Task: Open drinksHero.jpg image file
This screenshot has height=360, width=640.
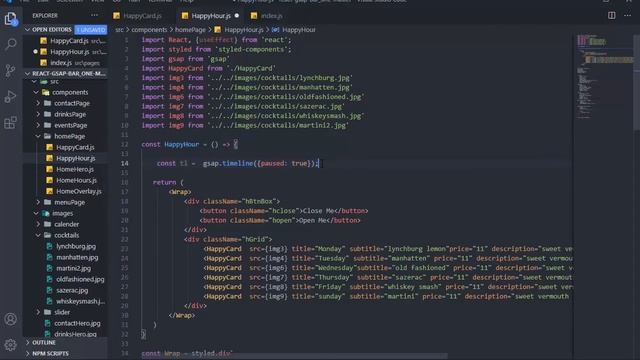Action: [x=76, y=334]
